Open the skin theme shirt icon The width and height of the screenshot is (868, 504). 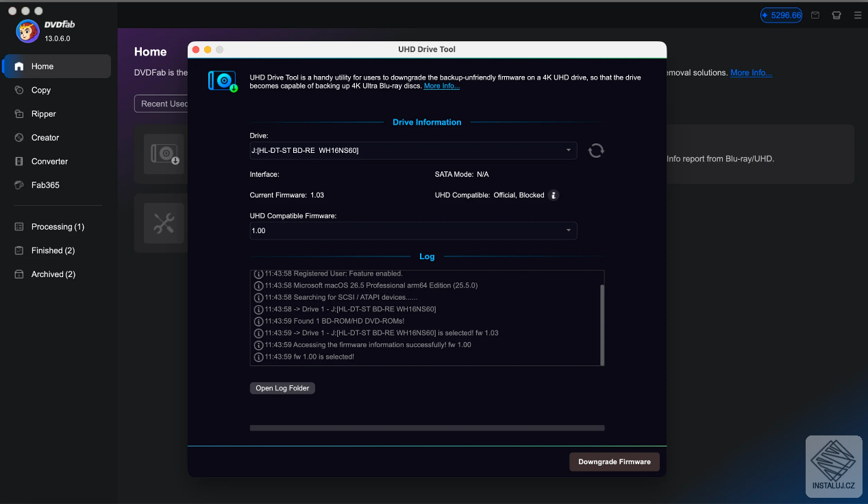coord(836,15)
